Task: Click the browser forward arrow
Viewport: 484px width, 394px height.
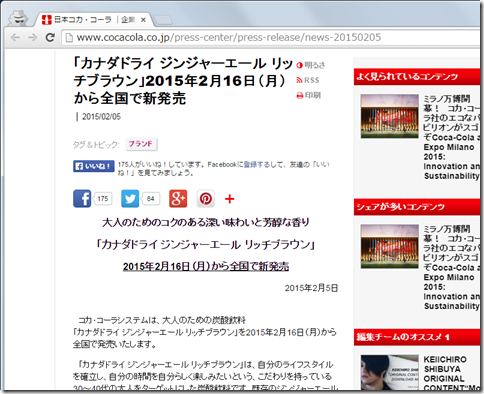Action: click(x=32, y=37)
